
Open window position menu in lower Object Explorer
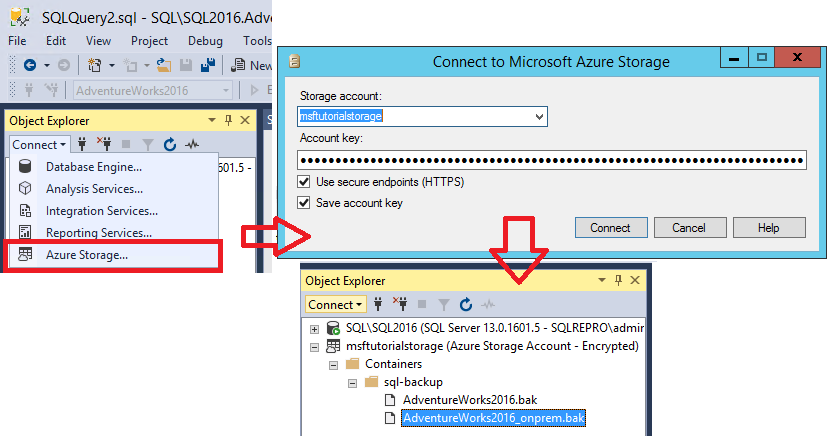[602, 280]
